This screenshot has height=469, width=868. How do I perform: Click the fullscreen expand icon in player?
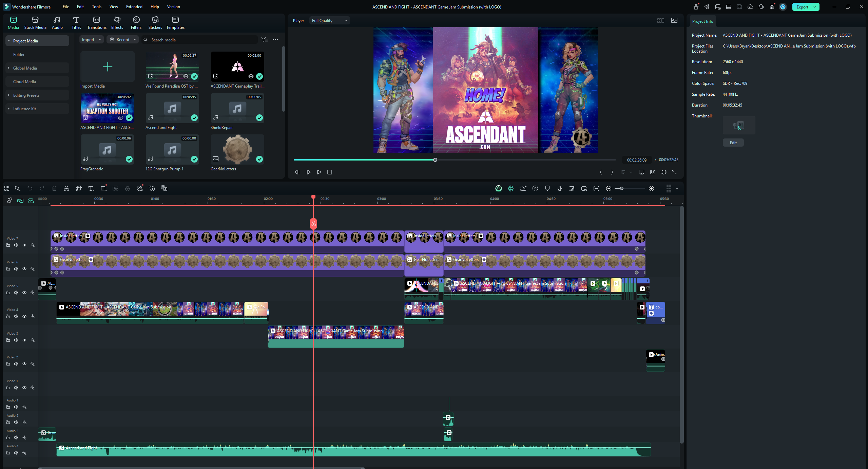674,172
